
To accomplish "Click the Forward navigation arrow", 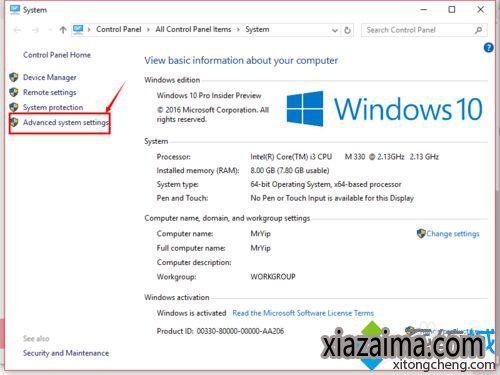I will click(x=35, y=30).
